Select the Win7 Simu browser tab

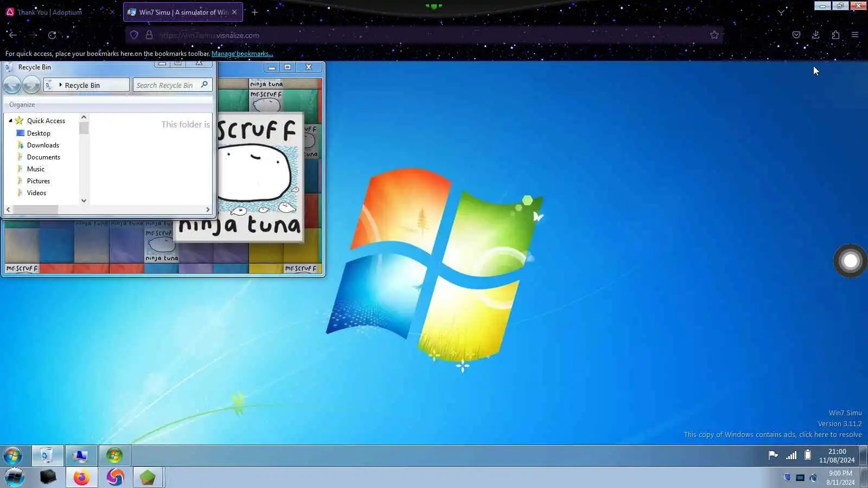(183, 12)
